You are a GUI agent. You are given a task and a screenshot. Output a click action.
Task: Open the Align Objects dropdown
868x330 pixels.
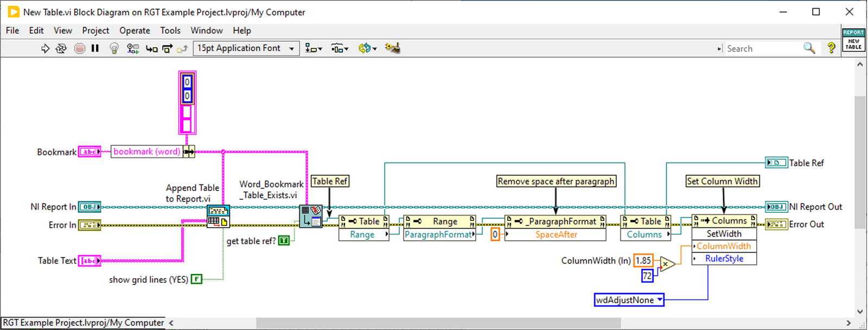(314, 48)
